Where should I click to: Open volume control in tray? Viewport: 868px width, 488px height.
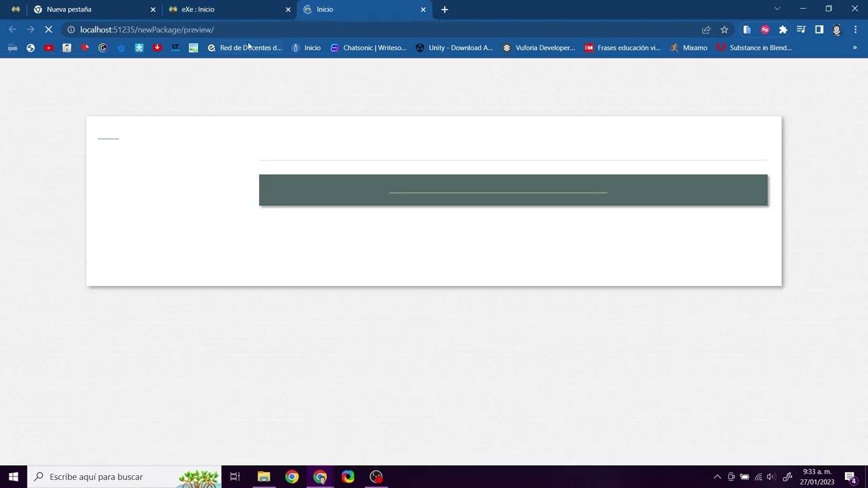click(771, 476)
